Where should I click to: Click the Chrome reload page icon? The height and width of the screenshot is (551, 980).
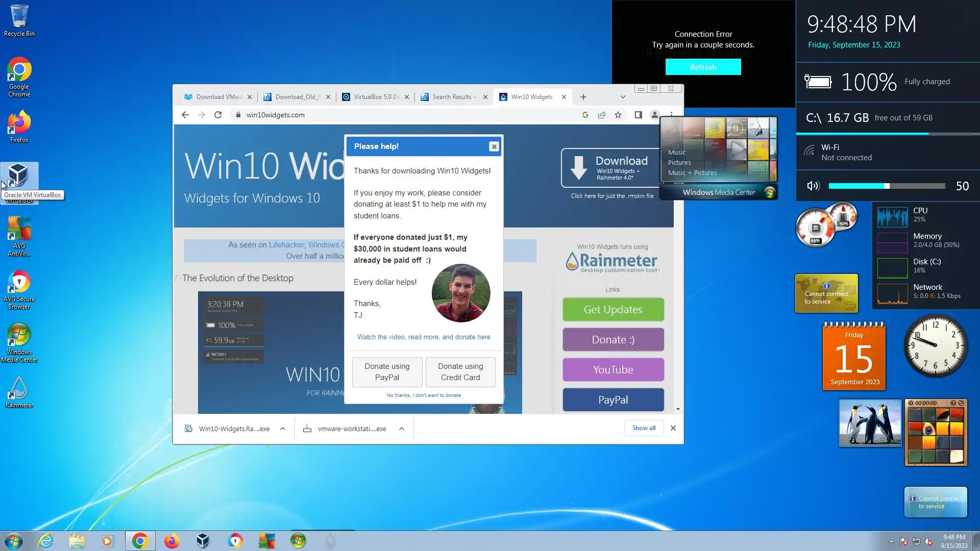218,115
